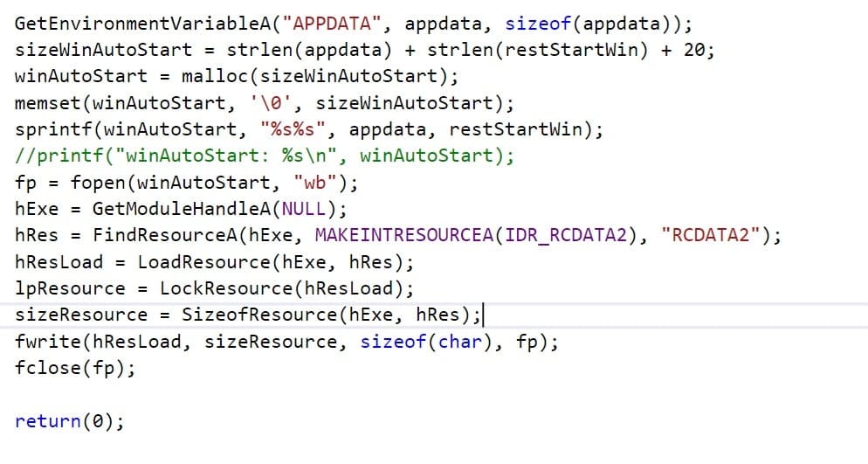
Task: Click the "wb" mode string
Action: (315, 182)
